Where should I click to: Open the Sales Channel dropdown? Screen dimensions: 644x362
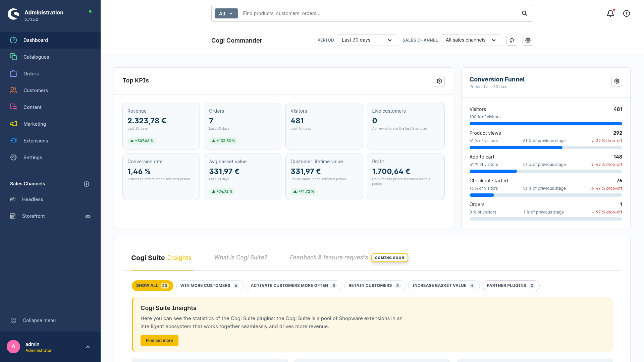[x=471, y=40]
